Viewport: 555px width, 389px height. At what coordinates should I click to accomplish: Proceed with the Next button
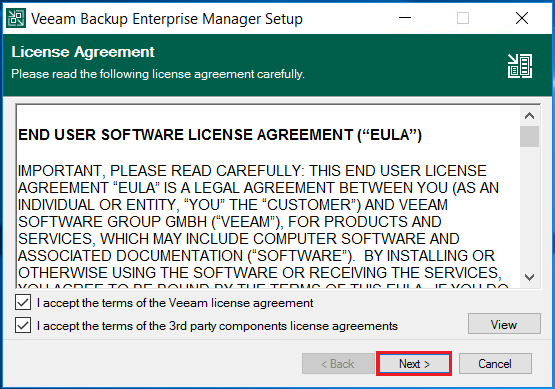(x=414, y=364)
